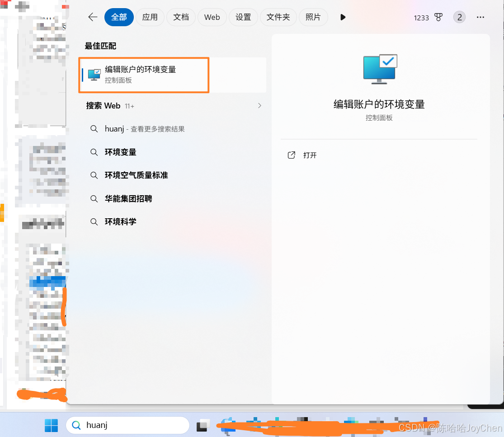The height and width of the screenshot is (437, 504).
Task: Switch to the 文件夹 filter tab
Action: coord(278,17)
